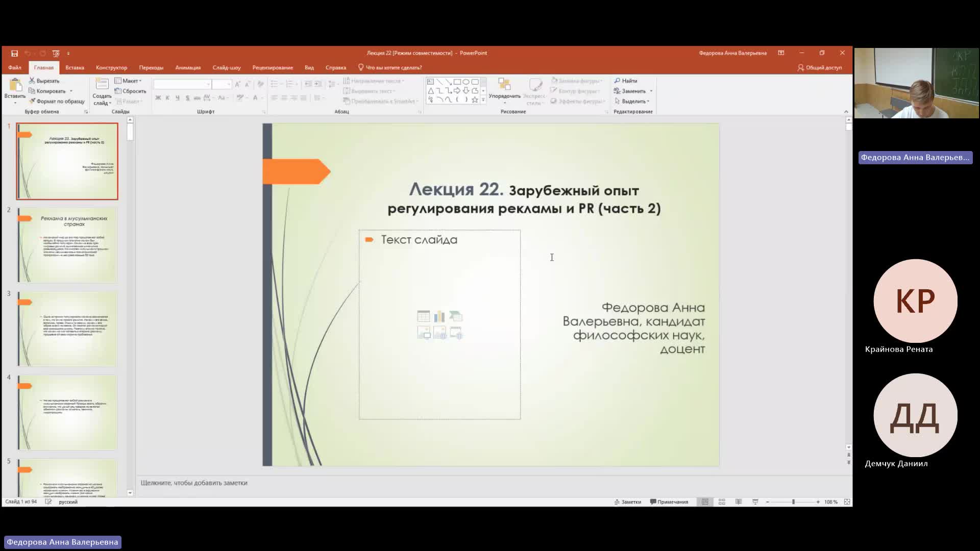The height and width of the screenshot is (551, 980).
Task: Find text with Найти
Action: pos(626,81)
